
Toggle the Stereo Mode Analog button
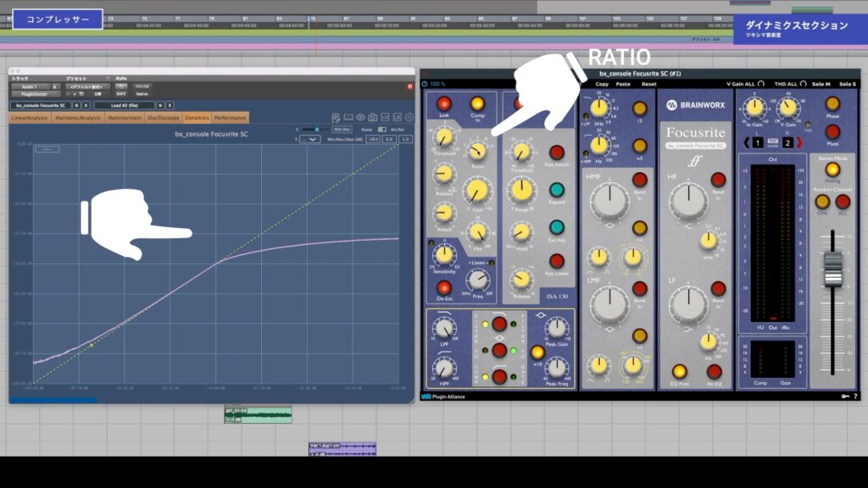pyautogui.click(x=832, y=169)
